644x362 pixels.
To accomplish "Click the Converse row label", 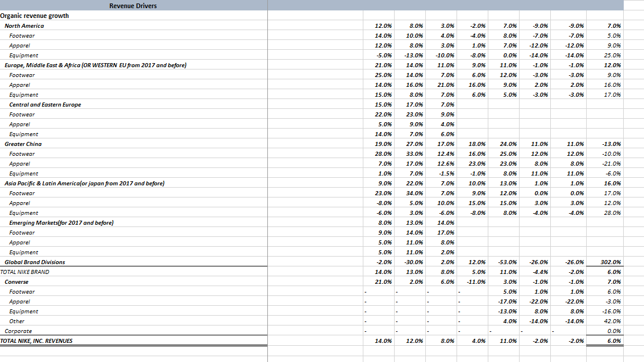I will tap(16, 282).
